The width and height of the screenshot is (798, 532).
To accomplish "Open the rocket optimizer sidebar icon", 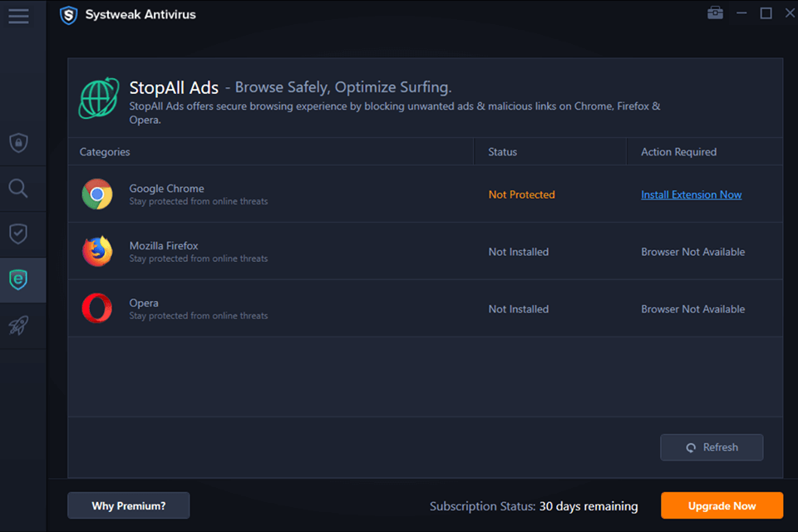I will 18,325.
